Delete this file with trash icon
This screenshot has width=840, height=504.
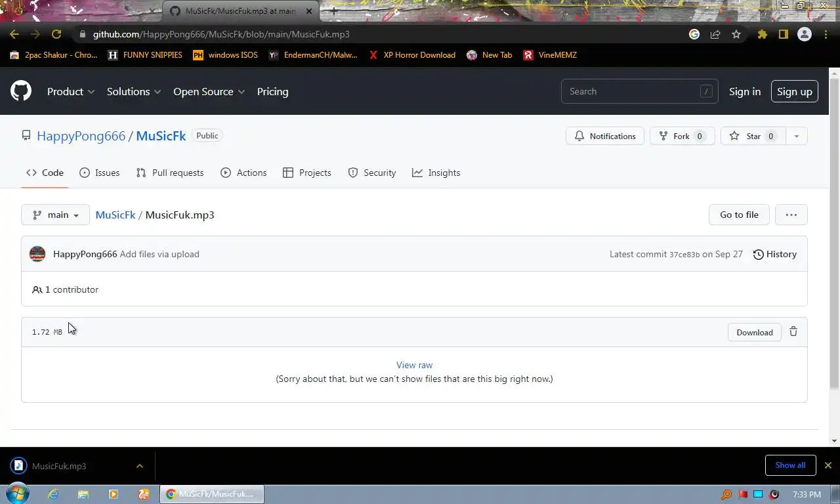click(x=793, y=331)
